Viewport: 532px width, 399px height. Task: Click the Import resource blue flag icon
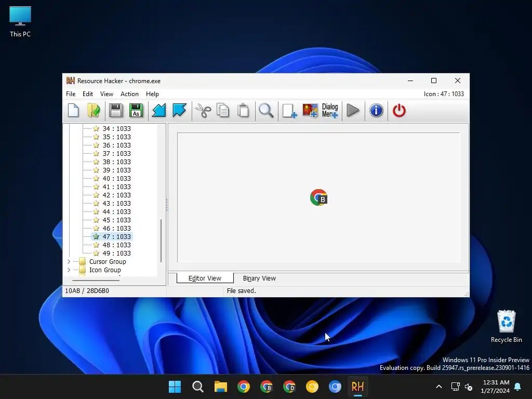(x=179, y=111)
